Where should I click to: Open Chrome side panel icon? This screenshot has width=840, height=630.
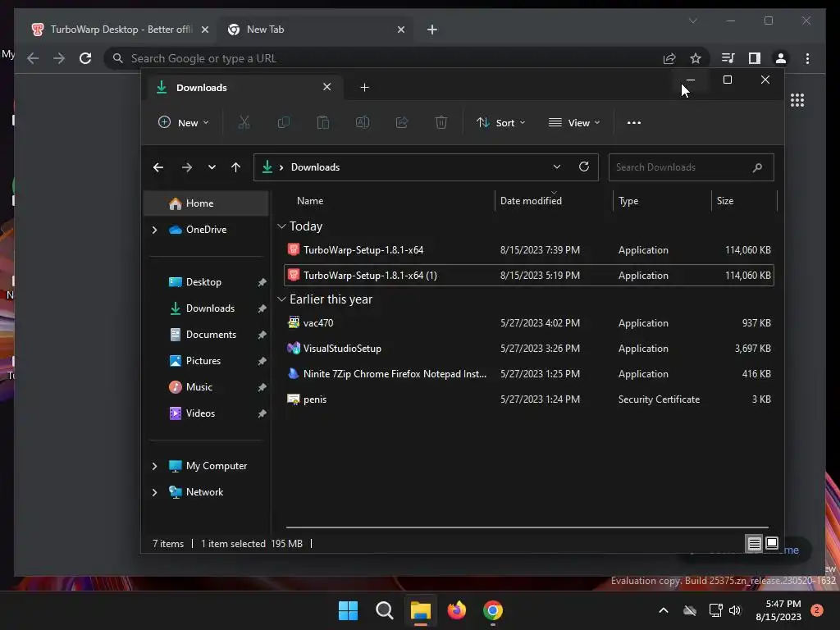tap(755, 58)
